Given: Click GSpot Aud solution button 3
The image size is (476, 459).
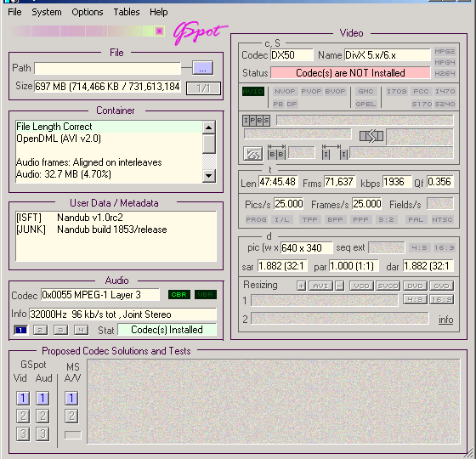Looking at the screenshot, I should 42,433.
